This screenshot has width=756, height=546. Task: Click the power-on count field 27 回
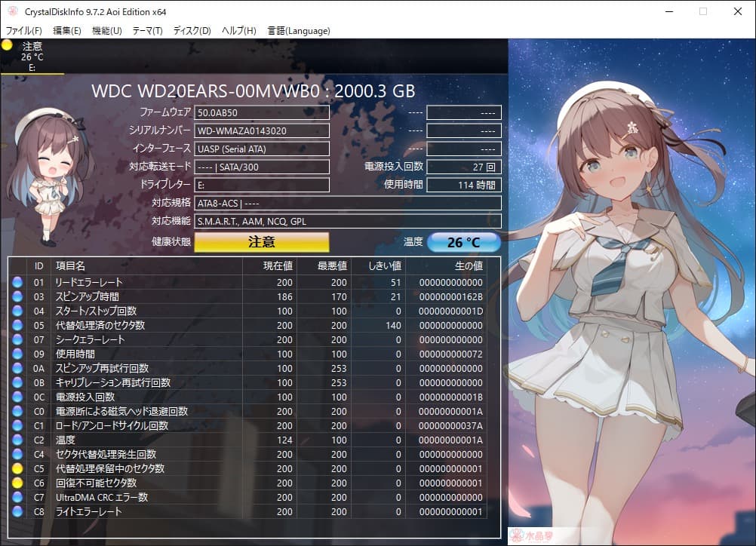(x=464, y=167)
